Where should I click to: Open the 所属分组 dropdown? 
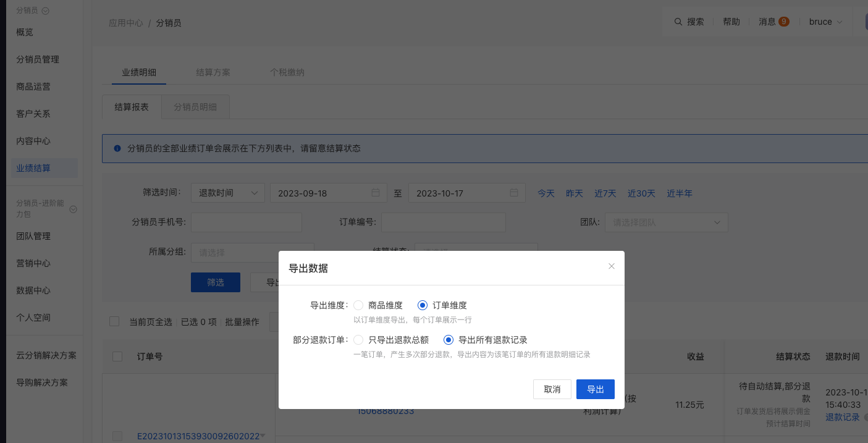pos(253,252)
